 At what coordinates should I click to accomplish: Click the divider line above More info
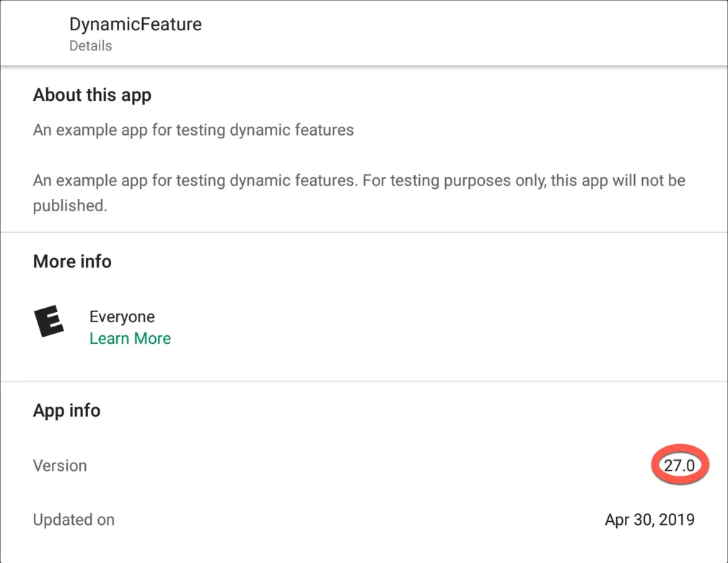pyautogui.click(x=364, y=232)
